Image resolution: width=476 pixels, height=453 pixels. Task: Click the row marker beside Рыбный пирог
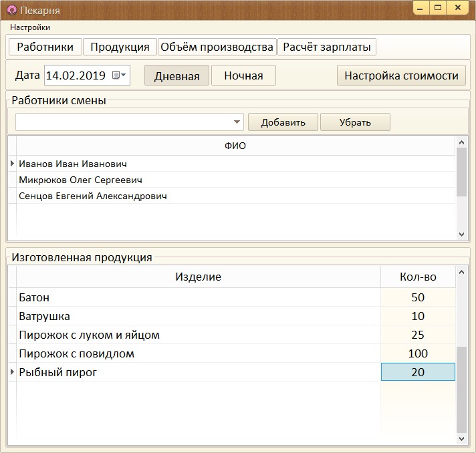click(x=12, y=372)
